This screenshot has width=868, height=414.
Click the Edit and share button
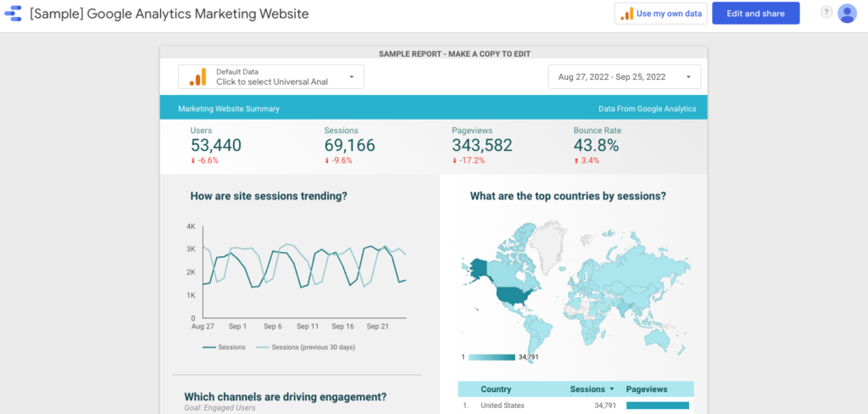[755, 14]
